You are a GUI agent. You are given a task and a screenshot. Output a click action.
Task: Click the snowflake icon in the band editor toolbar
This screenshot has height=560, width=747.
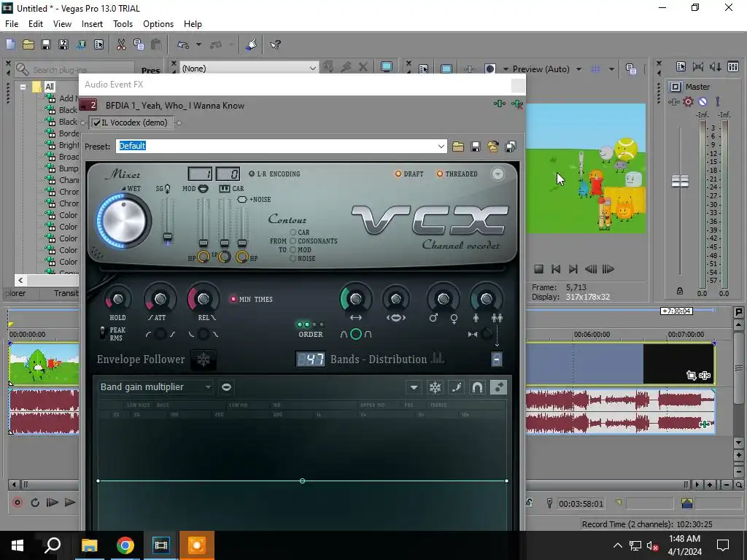[x=435, y=387]
